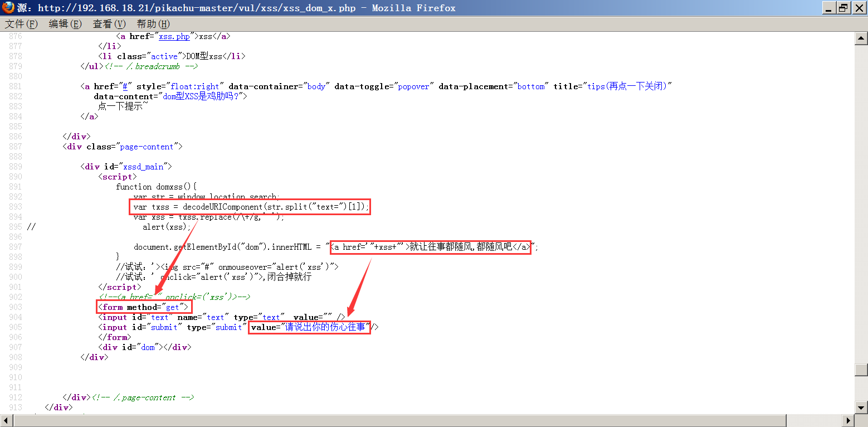Follow the href "#" link on line 881
Image resolution: width=868 pixels, height=427 pixels.
[x=126, y=86]
